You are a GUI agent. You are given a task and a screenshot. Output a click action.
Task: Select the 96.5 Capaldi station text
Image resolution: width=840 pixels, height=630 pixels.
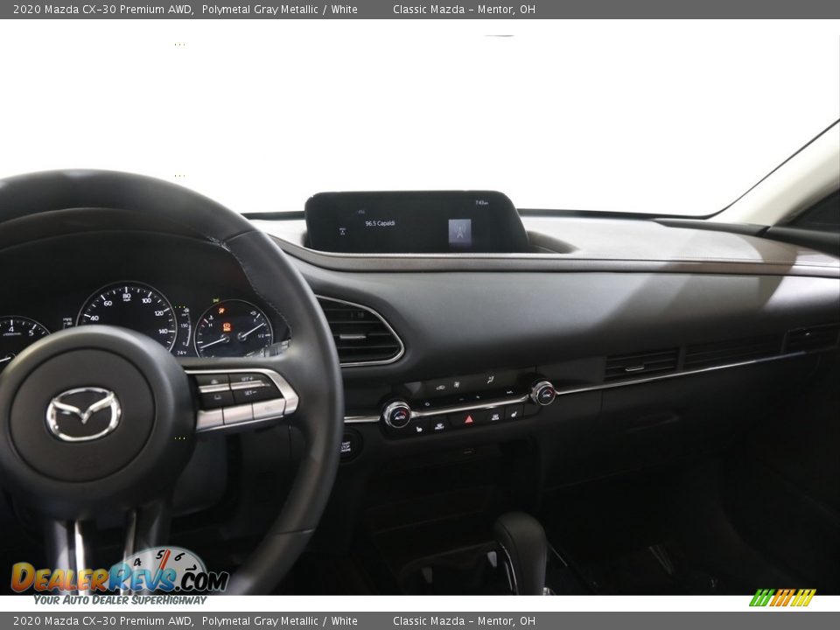[380, 224]
